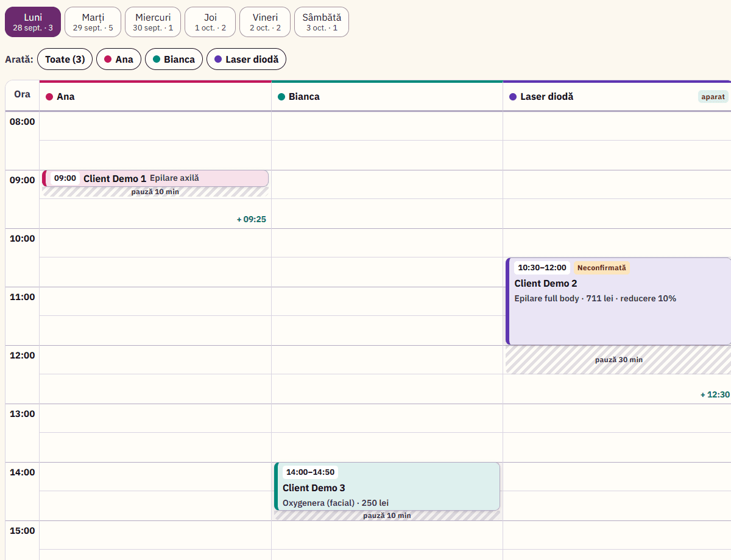Click the 09:00 time badge on Client Demo 1

65,178
